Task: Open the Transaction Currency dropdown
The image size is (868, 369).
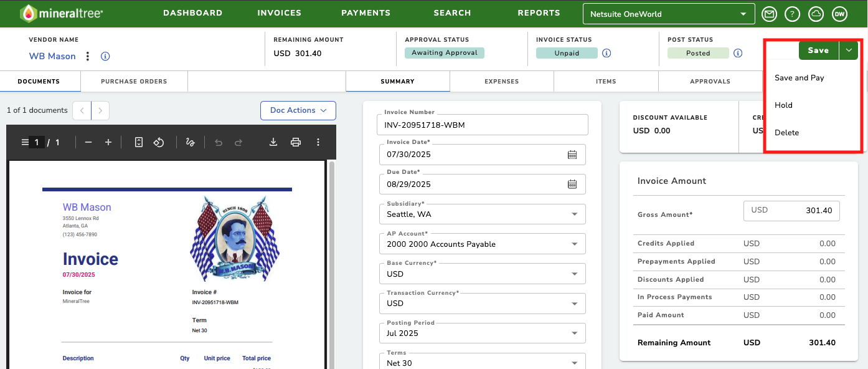Action: (x=482, y=303)
